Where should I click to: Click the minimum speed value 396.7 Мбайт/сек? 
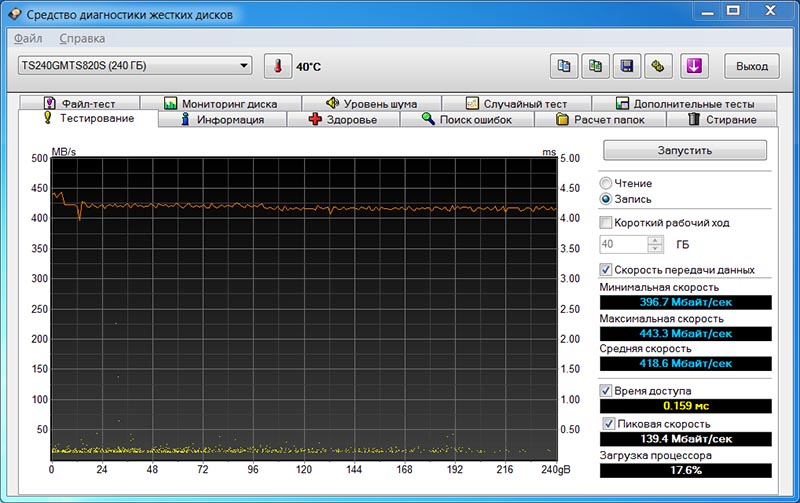[685, 302]
